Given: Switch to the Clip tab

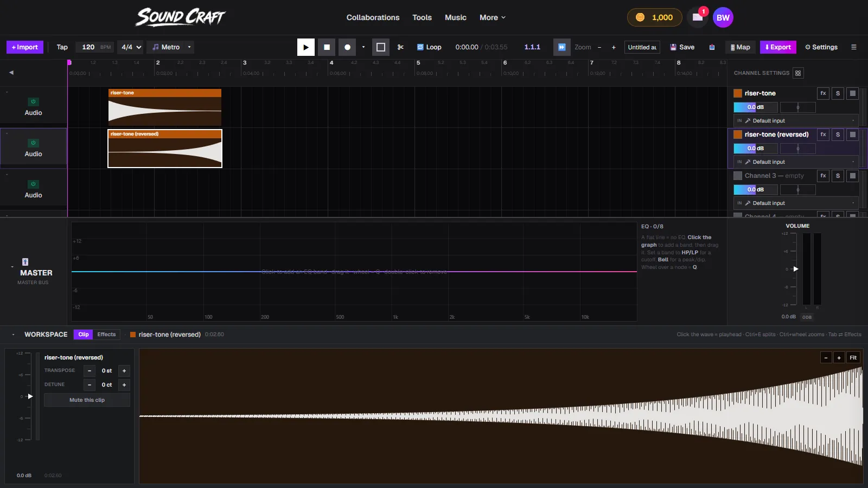Looking at the screenshot, I should pyautogui.click(x=84, y=335).
